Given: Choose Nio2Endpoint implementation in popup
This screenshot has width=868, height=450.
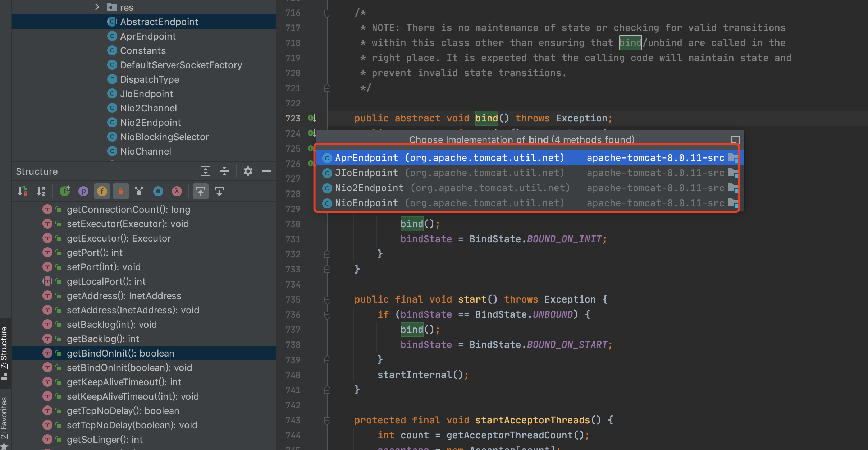Looking at the screenshot, I should (369, 188).
